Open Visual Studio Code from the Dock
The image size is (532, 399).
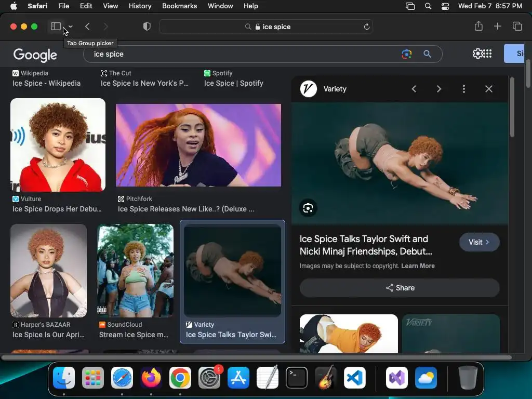[355, 378]
